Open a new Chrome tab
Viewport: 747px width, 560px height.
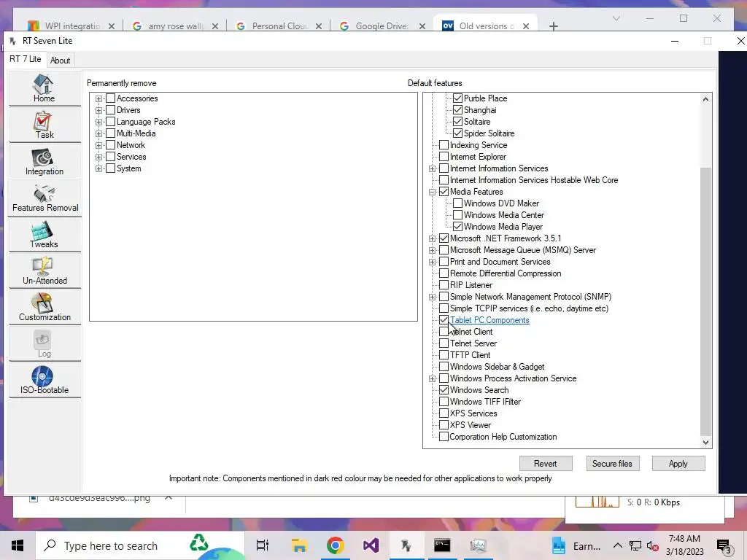point(553,26)
